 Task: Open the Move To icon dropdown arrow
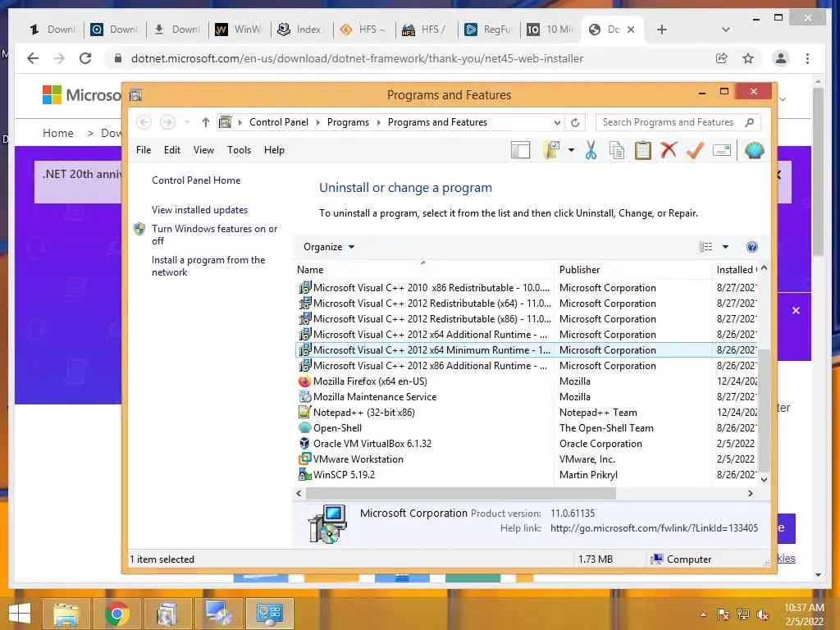pyautogui.click(x=571, y=151)
